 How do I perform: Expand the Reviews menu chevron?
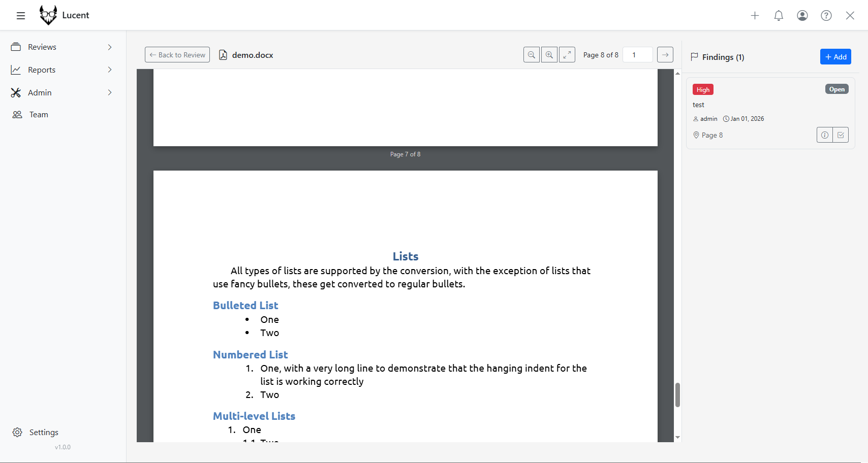pos(110,47)
